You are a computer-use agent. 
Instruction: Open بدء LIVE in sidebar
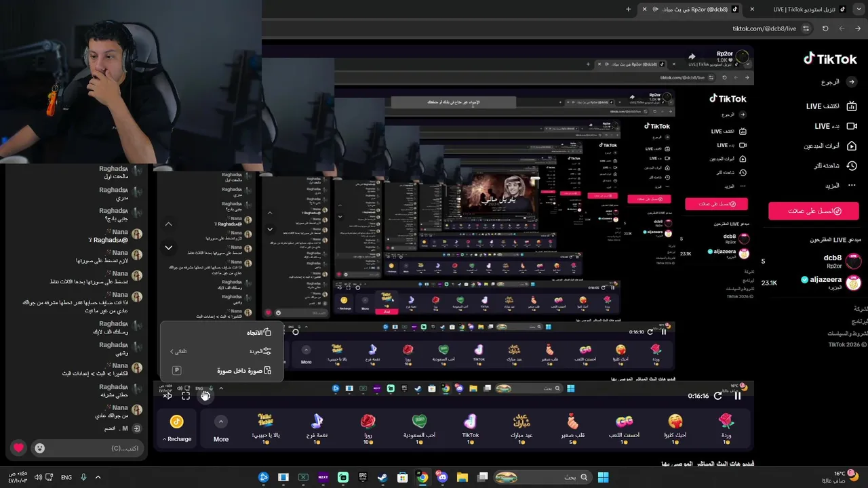[x=836, y=126]
